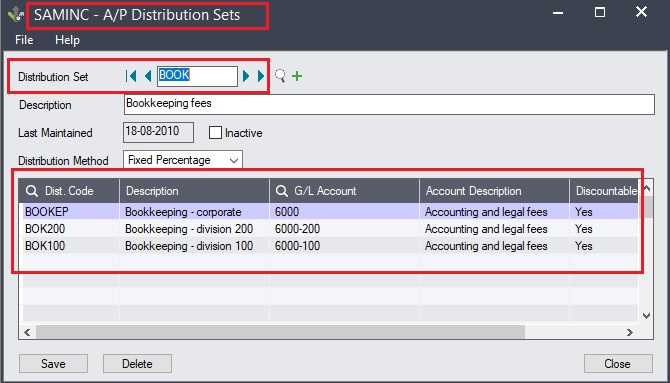Click the Delete button
670x383 pixels.
(x=137, y=364)
